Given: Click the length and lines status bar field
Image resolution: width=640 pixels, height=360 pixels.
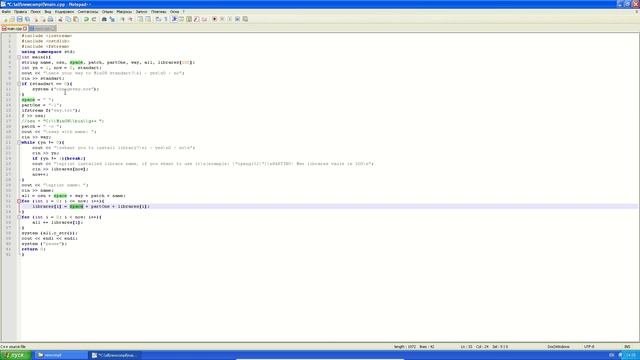Looking at the screenshot, I should tap(414, 347).
